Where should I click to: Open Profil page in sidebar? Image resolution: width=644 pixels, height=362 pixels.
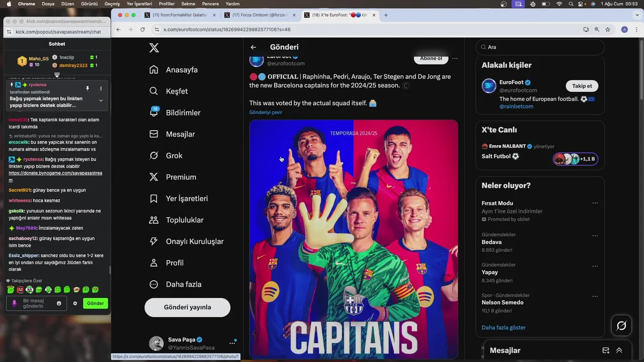[167, 263]
